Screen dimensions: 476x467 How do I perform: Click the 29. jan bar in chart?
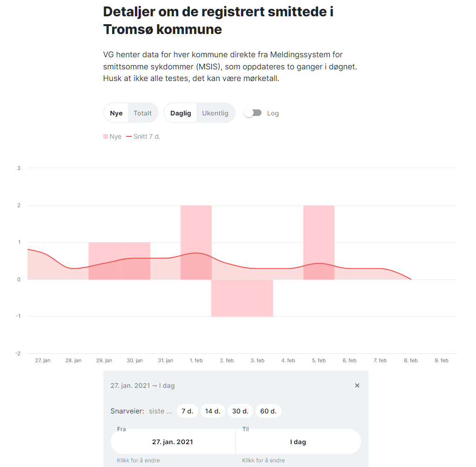[x=104, y=261]
